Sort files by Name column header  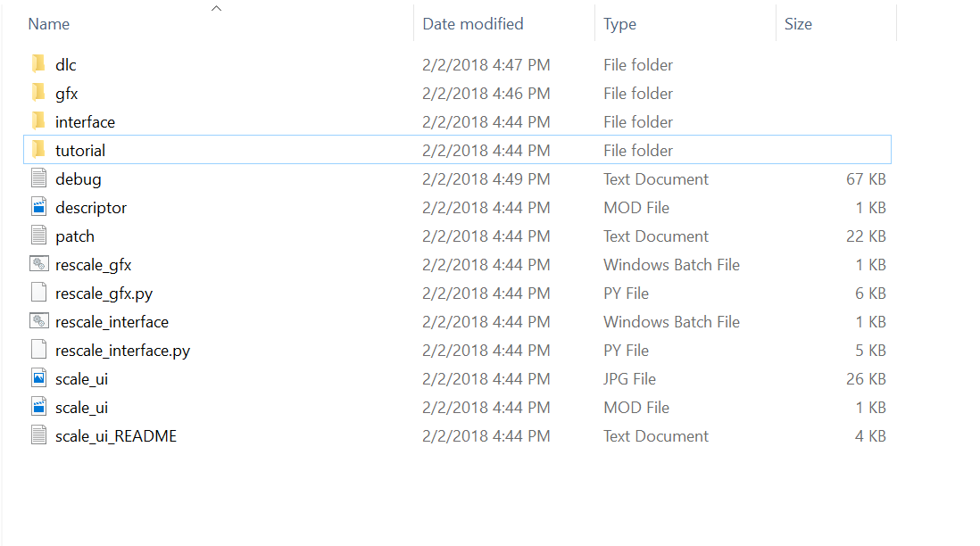coord(49,24)
